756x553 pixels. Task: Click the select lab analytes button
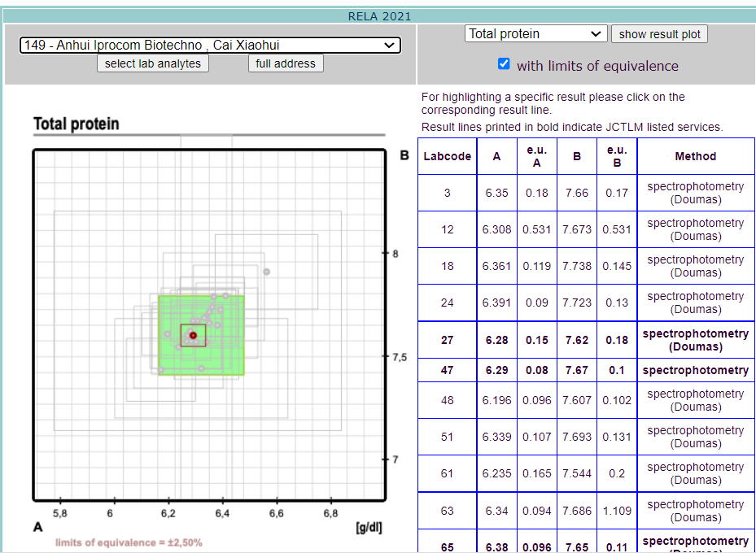click(x=153, y=63)
